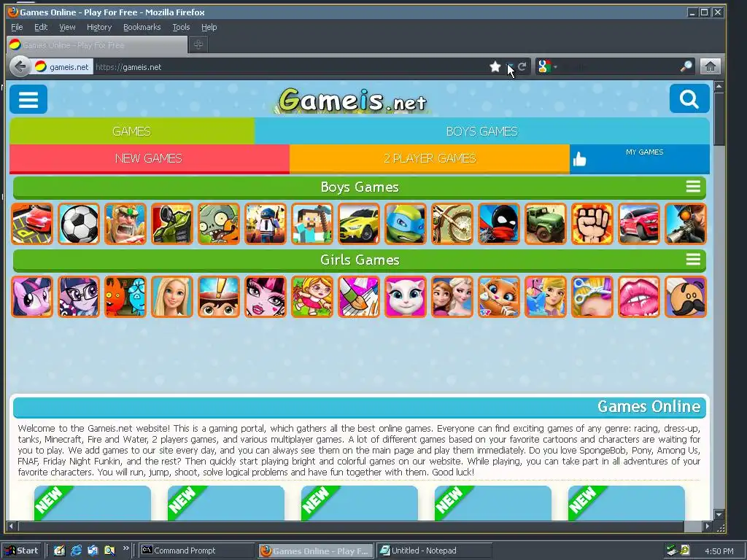Switch to Command Prompt taskbar window
The height and width of the screenshot is (560, 747).
coord(196,551)
